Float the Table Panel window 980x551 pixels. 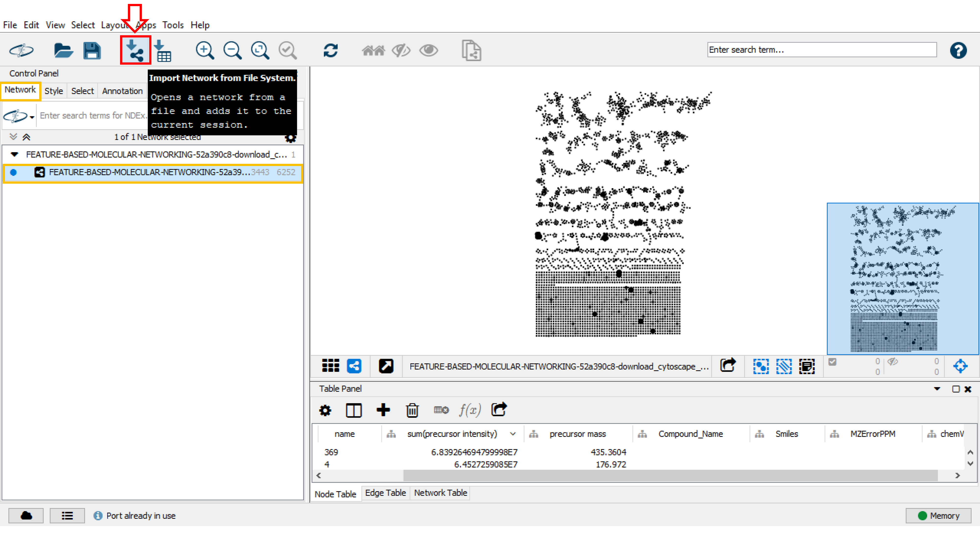point(956,389)
